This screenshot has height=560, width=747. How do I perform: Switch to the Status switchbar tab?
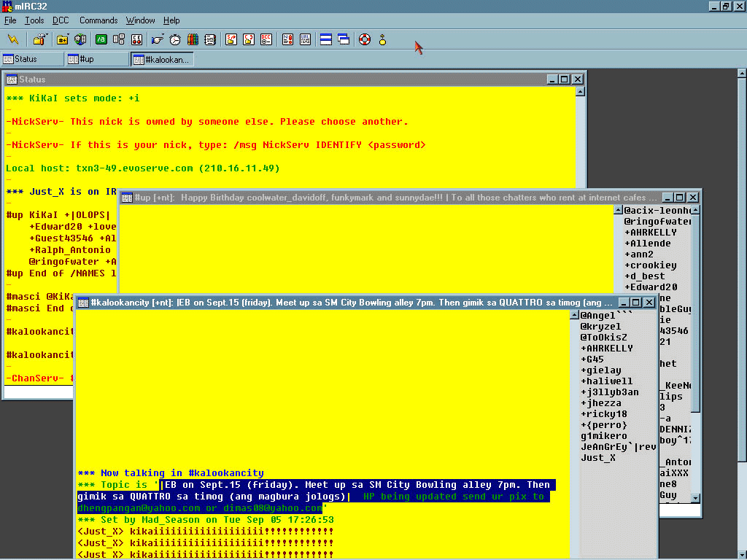click(x=32, y=59)
